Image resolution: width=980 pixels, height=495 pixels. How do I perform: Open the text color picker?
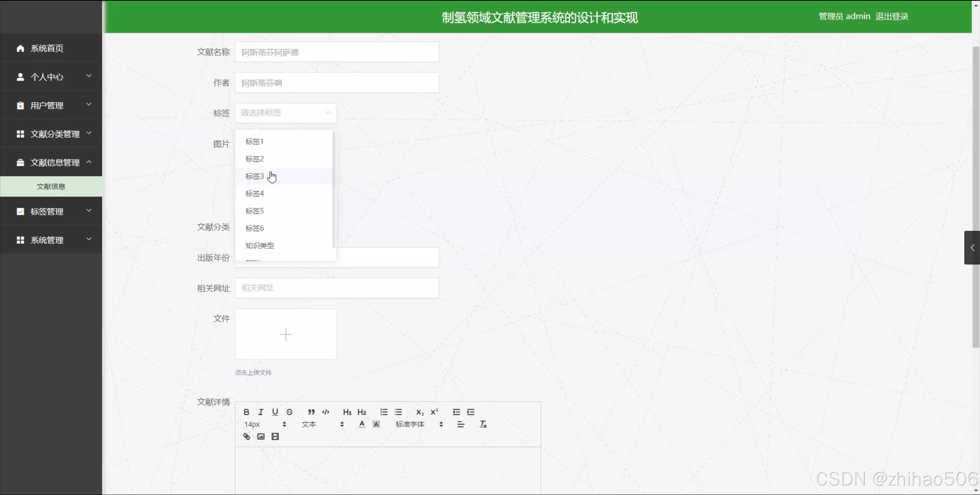(x=362, y=424)
